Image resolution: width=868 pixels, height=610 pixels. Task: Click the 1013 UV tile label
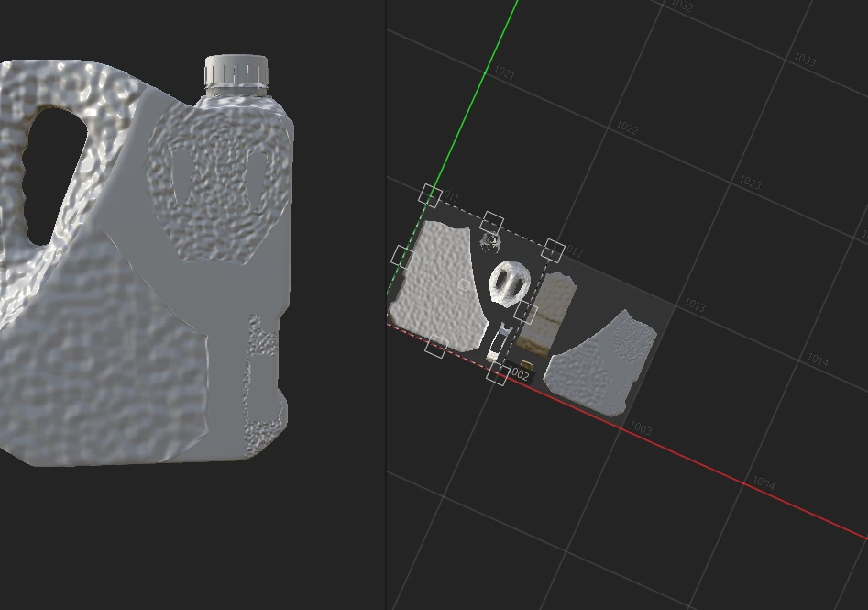[695, 305]
